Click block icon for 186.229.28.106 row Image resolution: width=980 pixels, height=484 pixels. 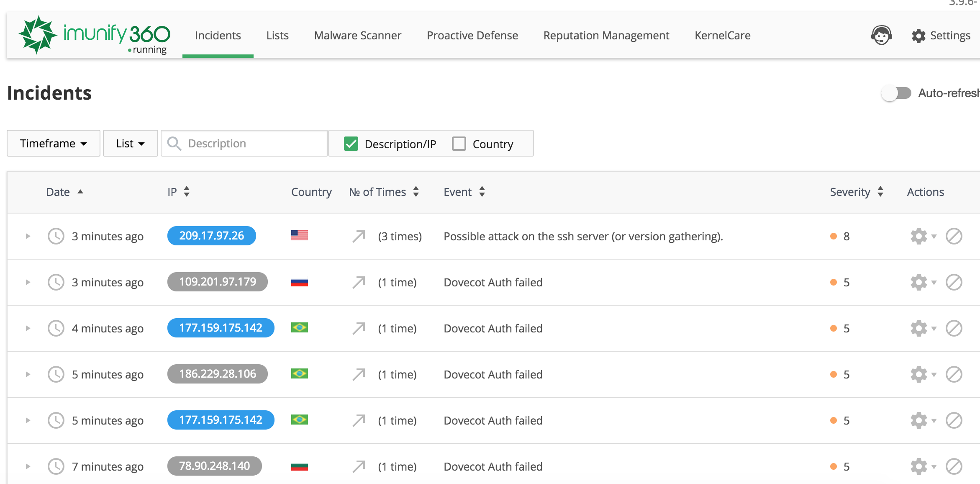[x=954, y=375]
